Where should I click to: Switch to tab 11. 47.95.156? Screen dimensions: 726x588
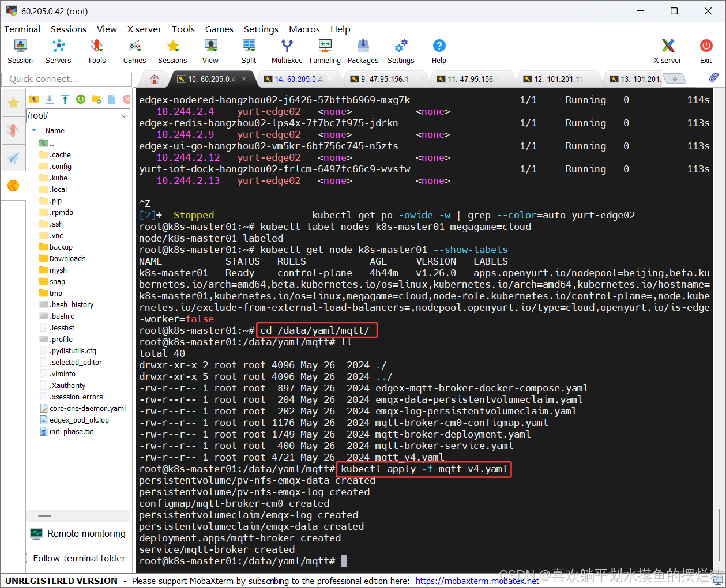click(x=471, y=79)
